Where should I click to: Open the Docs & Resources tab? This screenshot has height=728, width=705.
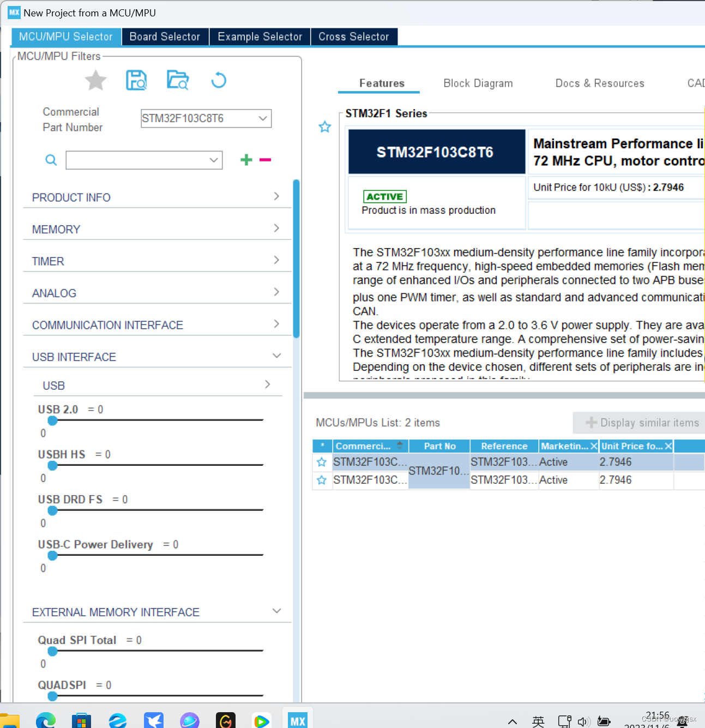point(600,83)
